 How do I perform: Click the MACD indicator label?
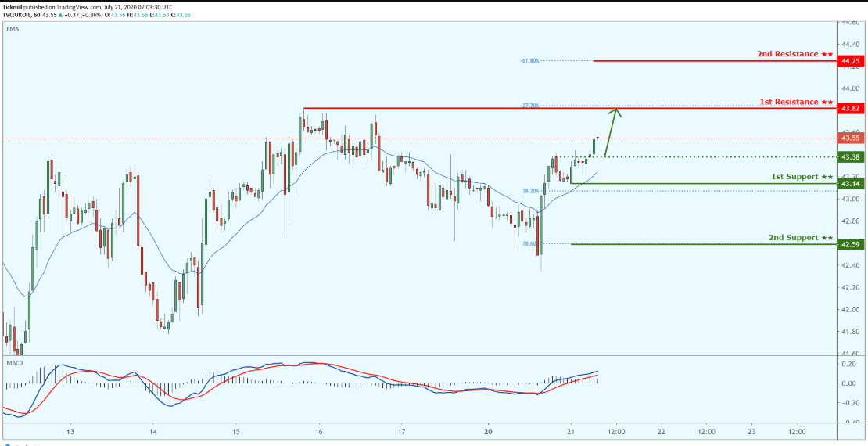[13, 363]
